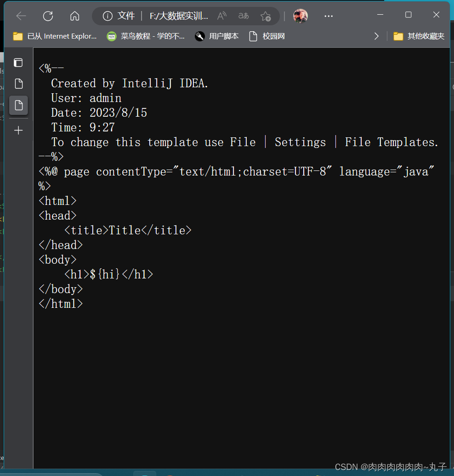Activate the read aloud feature
The height and width of the screenshot is (476, 454).
(221, 16)
